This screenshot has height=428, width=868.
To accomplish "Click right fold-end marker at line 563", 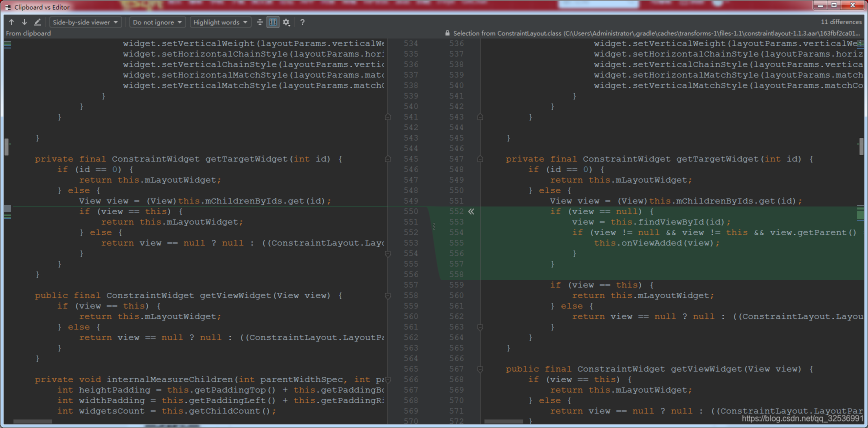I will [x=480, y=327].
